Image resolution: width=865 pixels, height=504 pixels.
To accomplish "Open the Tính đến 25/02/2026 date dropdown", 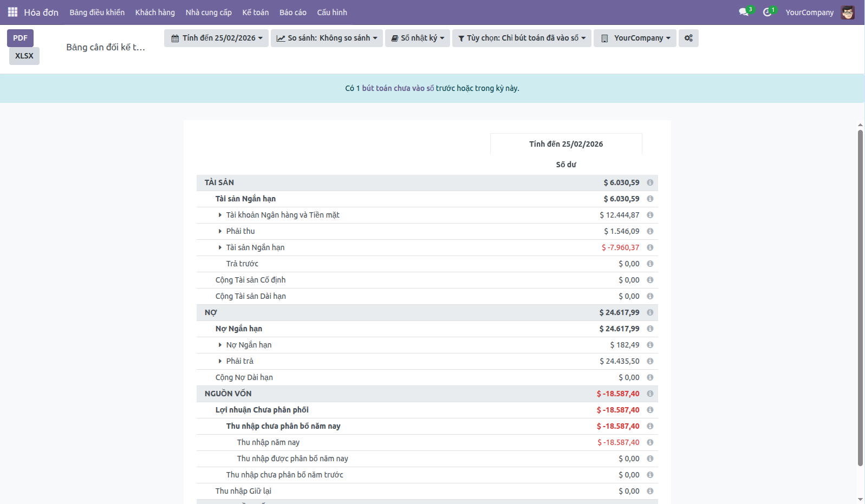I will pyautogui.click(x=217, y=38).
